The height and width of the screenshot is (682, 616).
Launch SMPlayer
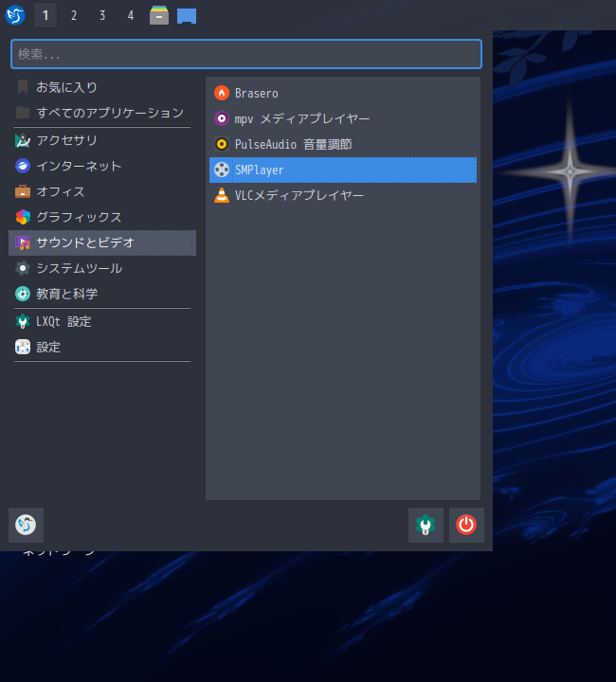343,170
